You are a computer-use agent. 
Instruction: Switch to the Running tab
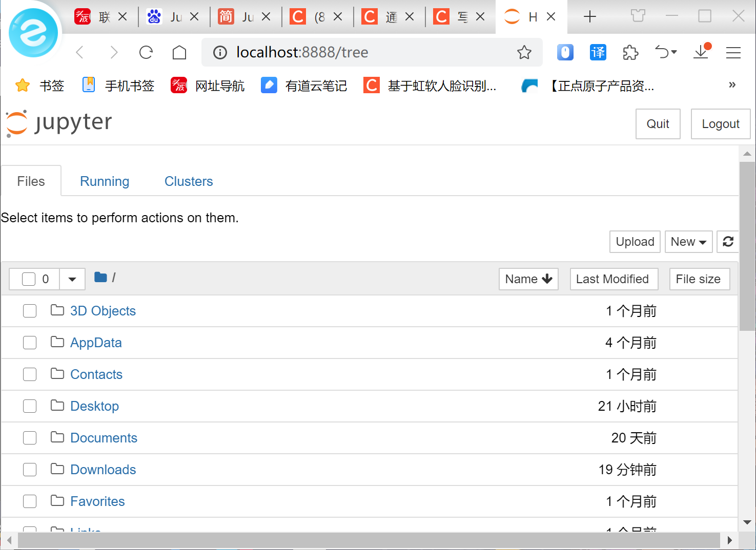pyautogui.click(x=104, y=181)
